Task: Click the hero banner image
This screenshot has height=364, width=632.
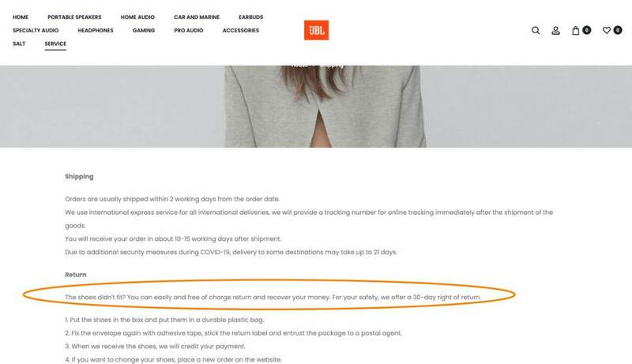Action: tap(316, 107)
